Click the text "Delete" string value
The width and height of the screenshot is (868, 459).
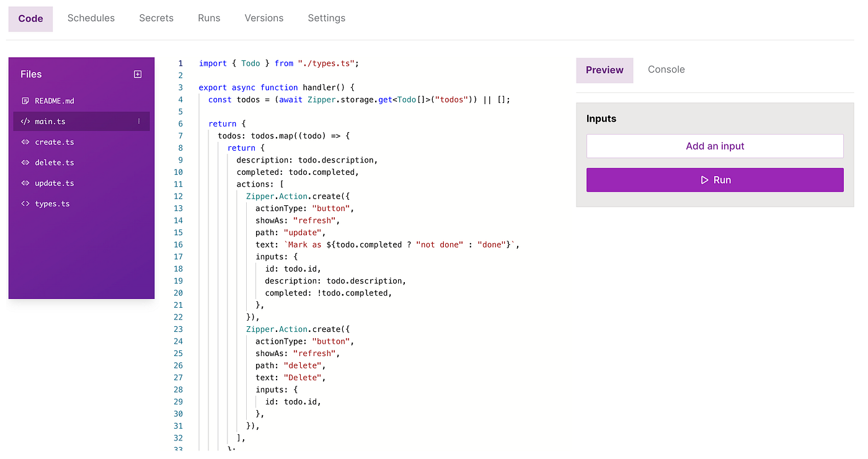(303, 378)
